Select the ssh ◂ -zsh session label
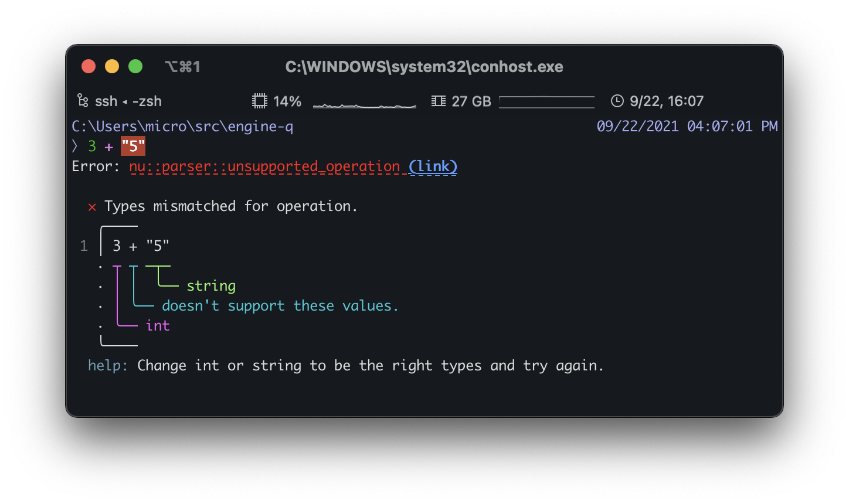Screen dimensions: 849x504 coord(128,101)
